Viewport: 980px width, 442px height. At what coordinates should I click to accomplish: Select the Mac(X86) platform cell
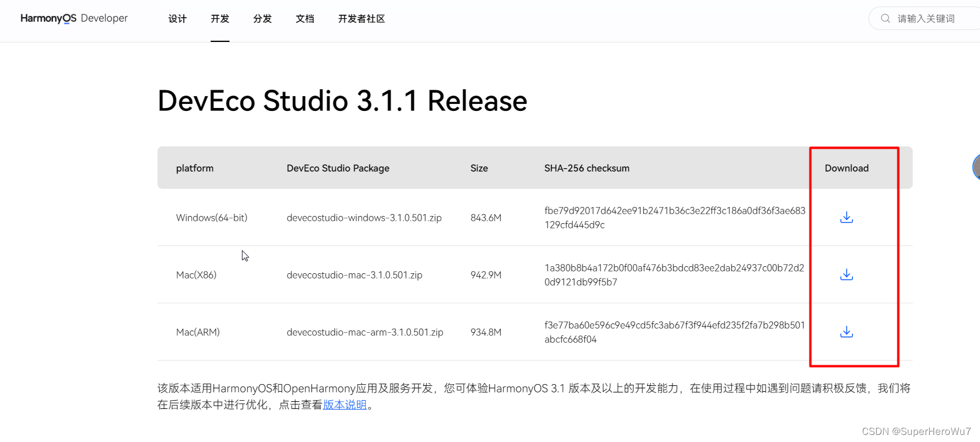point(196,275)
